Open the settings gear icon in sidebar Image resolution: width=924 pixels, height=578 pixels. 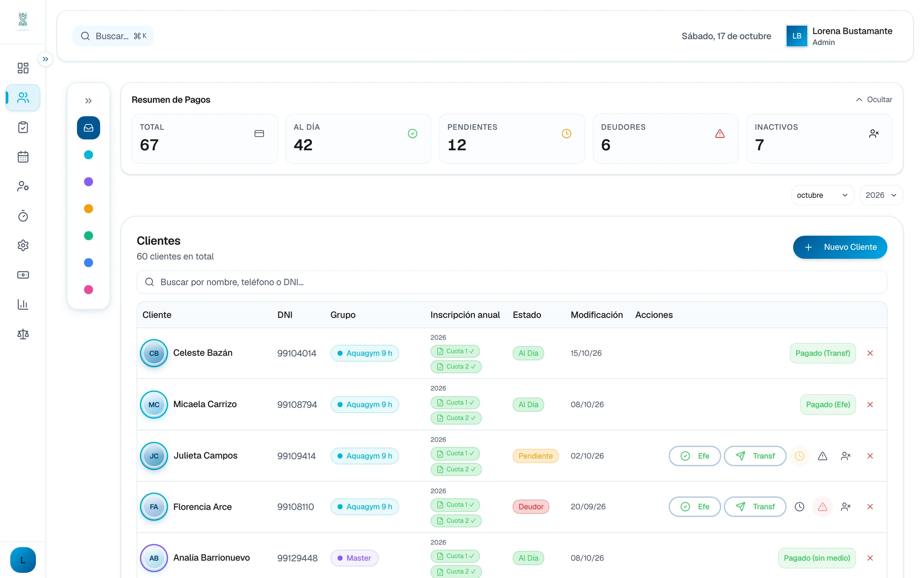[23, 245]
